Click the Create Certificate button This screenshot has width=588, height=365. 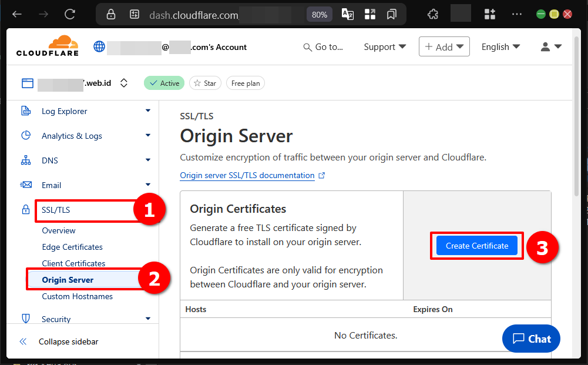pyautogui.click(x=476, y=246)
